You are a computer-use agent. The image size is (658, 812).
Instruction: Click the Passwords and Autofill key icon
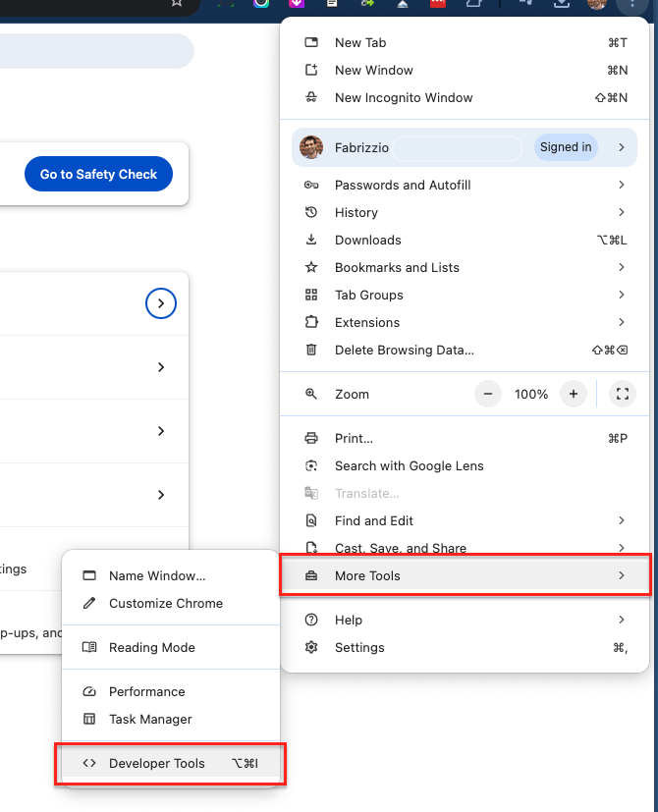coord(311,186)
